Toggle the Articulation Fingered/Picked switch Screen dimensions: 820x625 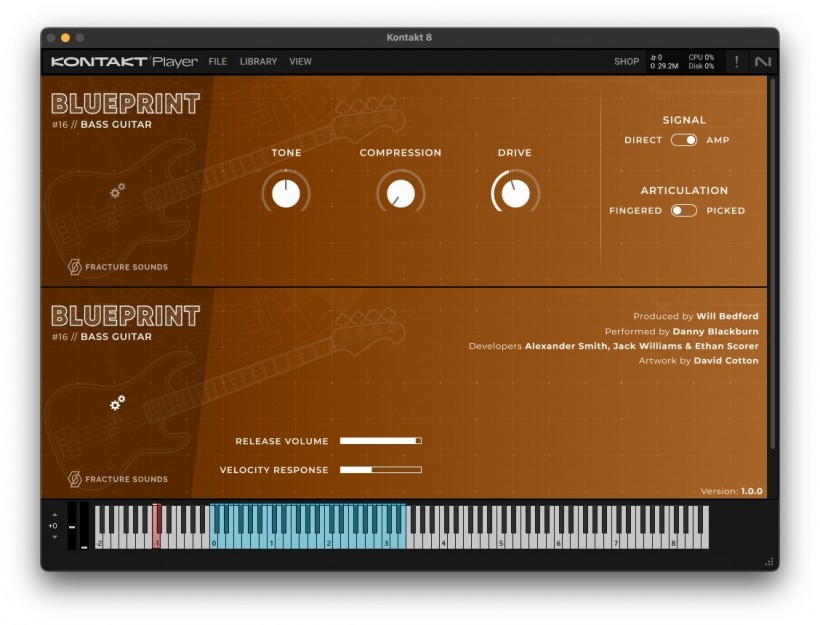(x=684, y=210)
